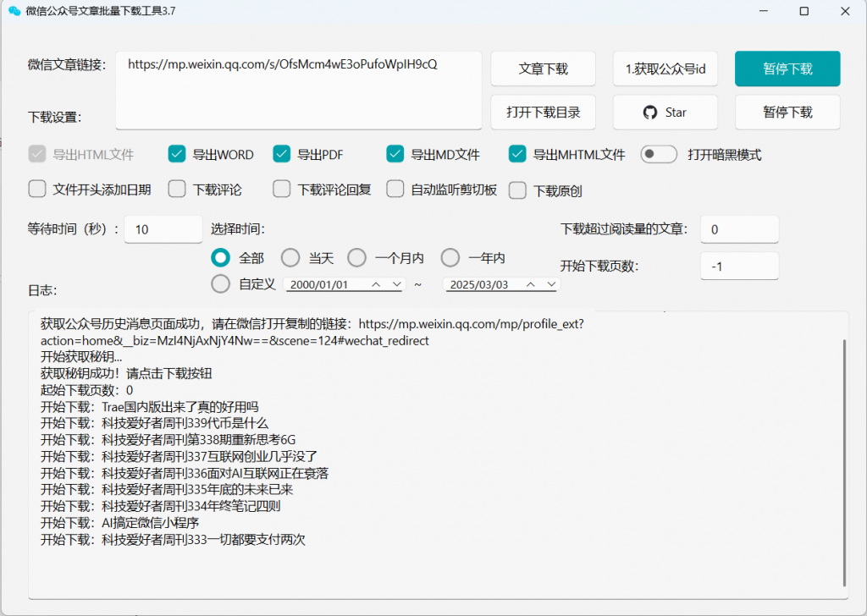The width and height of the screenshot is (867, 616).
Task: Click the 开始下载页数 input field
Action: tap(740, 267)
